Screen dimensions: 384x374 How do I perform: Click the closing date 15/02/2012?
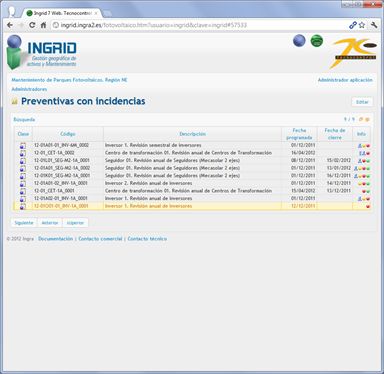339,161
